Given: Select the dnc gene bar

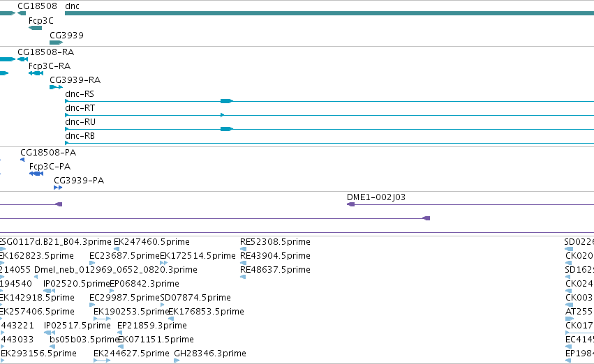Looking at the screenshot, I should pyautogui.click(x=329, y=13).
